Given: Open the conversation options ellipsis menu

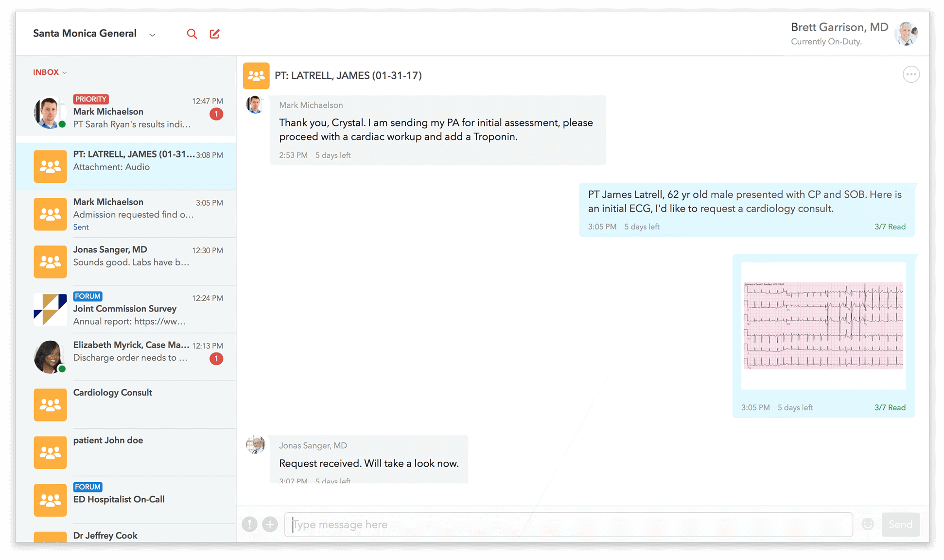Looking at the screenshot, I should (911, 74).
